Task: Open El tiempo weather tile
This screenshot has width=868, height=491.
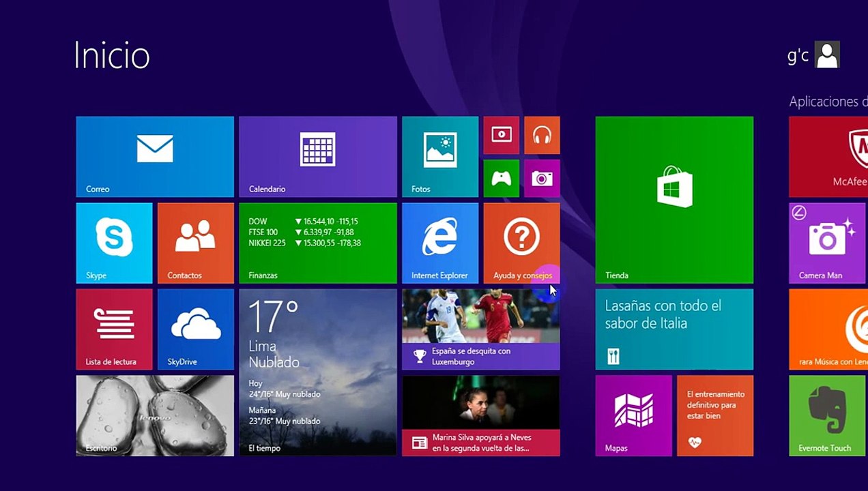Action: point(318,372)
